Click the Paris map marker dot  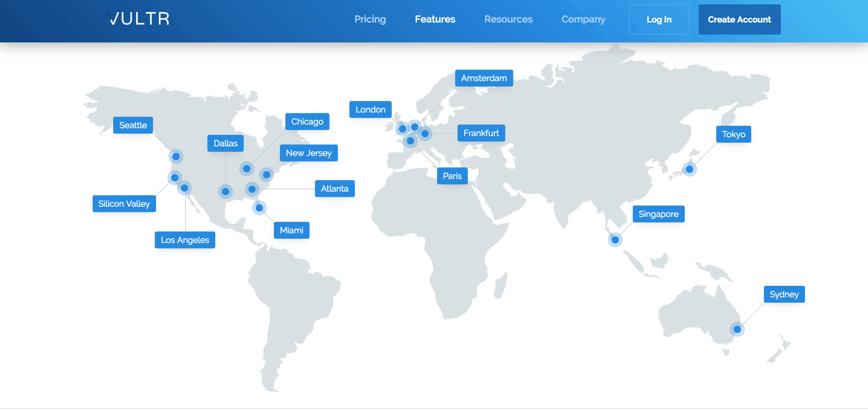410,141
